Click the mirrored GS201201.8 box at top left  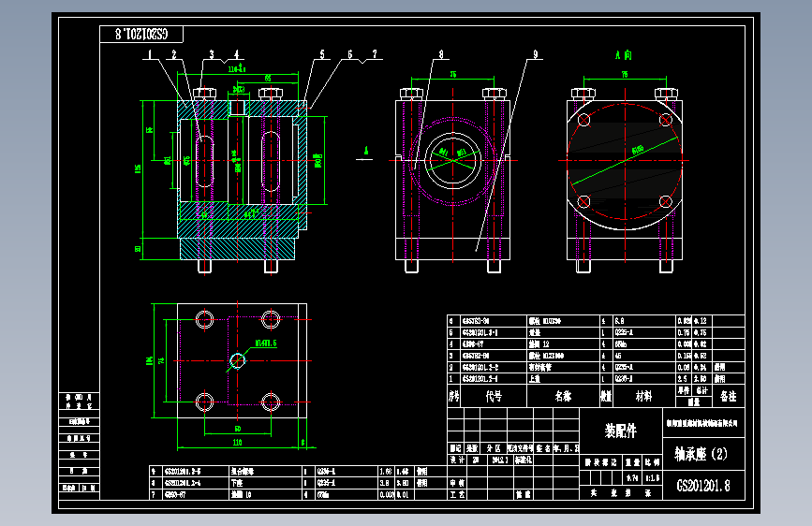click(141, 35)
